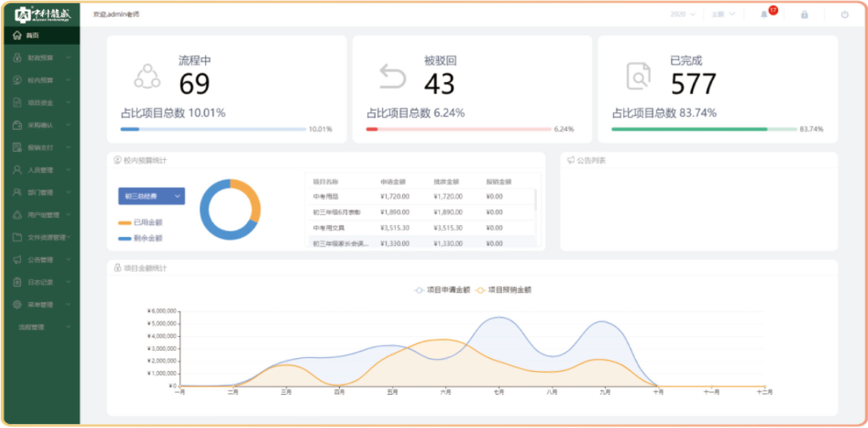Select 首页 in the sidebar menu

click(x=32, y=36)
